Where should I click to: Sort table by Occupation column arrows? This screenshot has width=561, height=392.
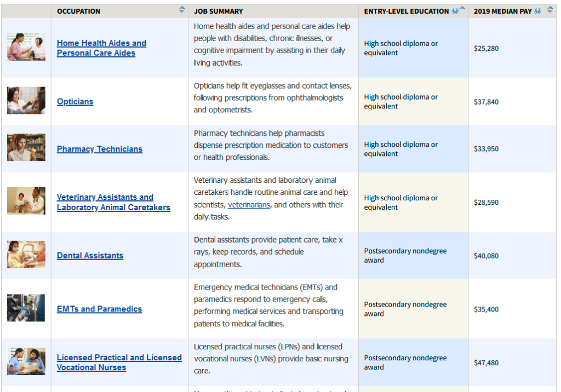click(182, 10)
